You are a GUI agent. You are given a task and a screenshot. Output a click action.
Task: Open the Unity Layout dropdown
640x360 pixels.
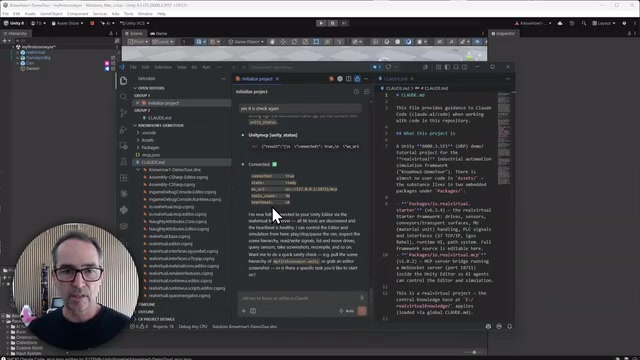pyautogui.click(x=604, y=23)
